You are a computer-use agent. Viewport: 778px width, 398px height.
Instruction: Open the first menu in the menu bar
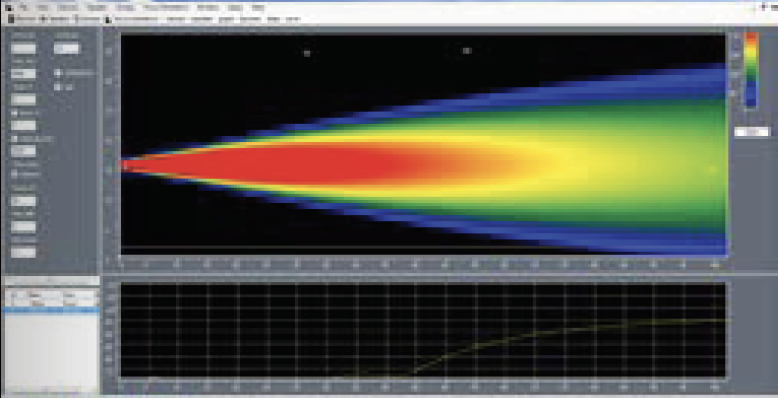(23, 7)
